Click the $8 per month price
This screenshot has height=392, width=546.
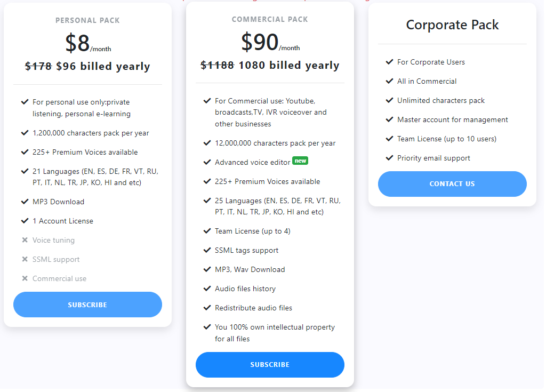(x=88, y=43)
